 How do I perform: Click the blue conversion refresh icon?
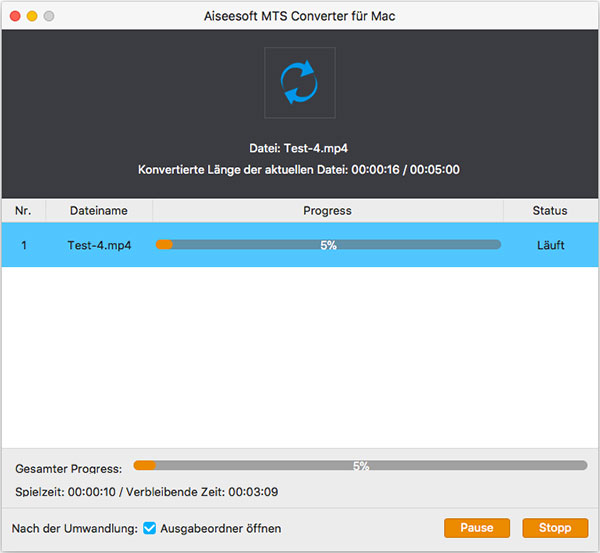[x=299, y=82]
